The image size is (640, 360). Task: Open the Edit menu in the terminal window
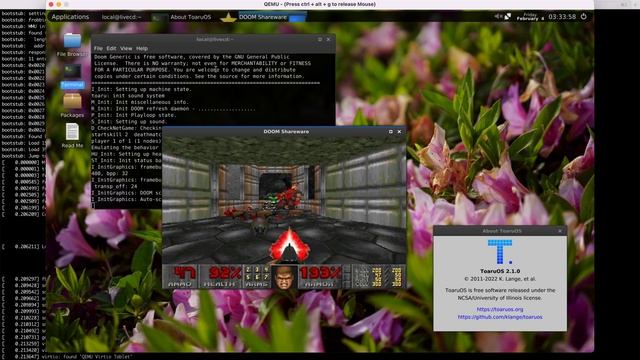pyautogui.click(x=111, y=48)
